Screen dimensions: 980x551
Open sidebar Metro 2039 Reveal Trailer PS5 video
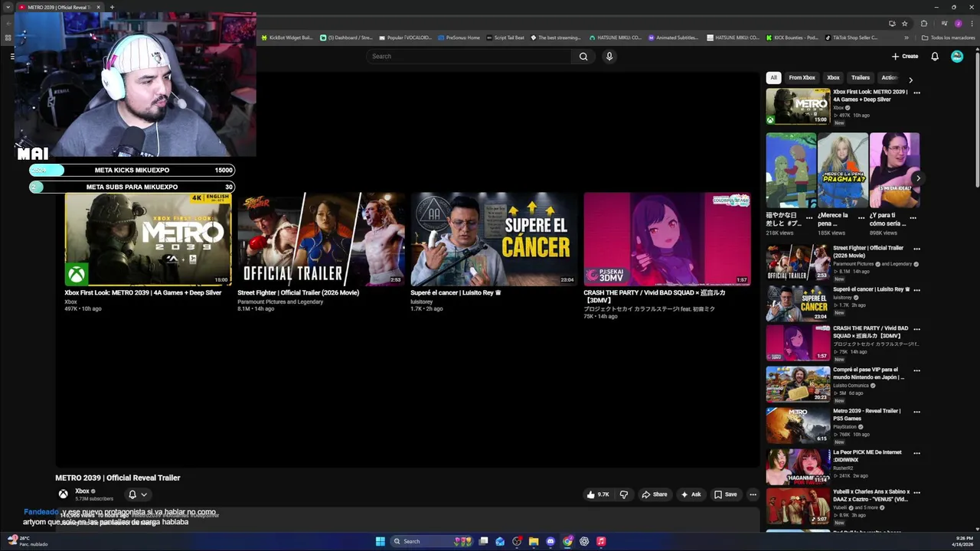[x=798, y=425]
